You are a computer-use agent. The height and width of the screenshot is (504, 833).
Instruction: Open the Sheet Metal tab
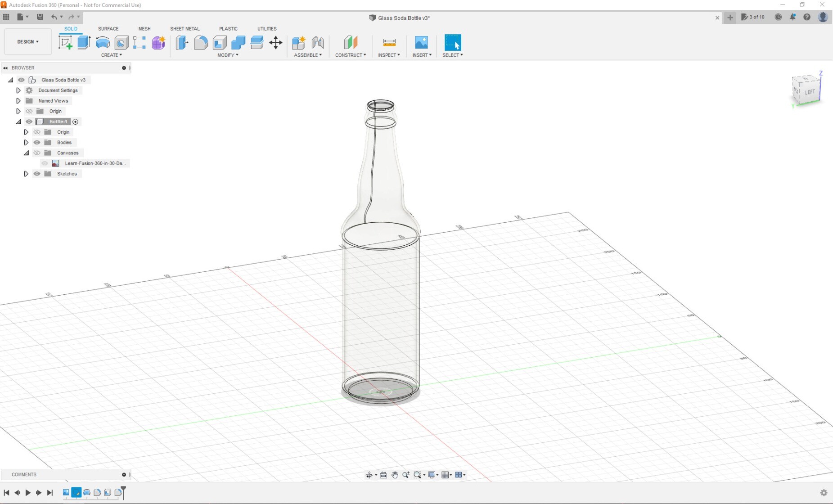185,29
